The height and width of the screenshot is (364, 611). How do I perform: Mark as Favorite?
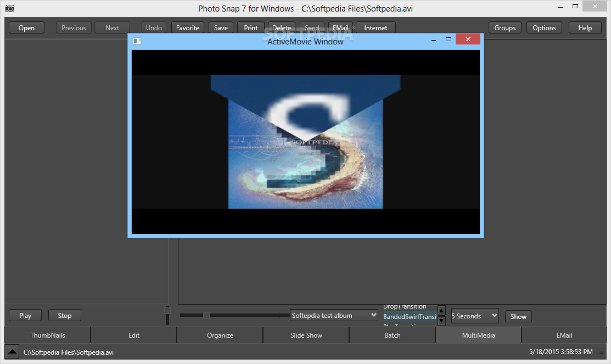pos(187,27)
